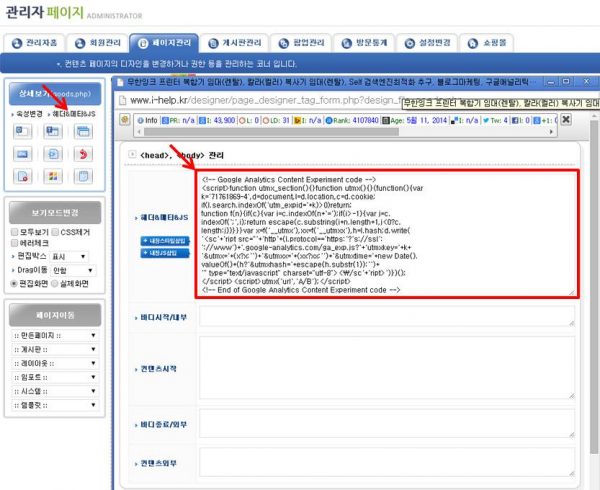600x490 pixels.
Task: Enable the CSS제거 checkbox
Action: [x=55, y=232]
